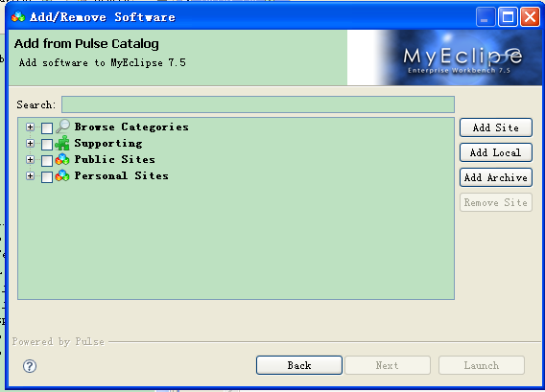
Task: Select the Public Sites label
Action: (x=115, y=159)
